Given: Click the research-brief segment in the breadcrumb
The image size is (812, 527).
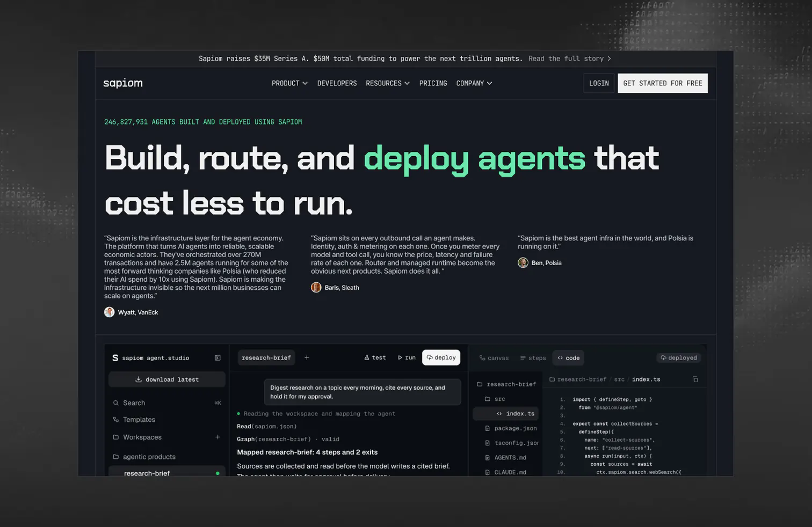Looking at the screenshot, I should pos(582,379).
